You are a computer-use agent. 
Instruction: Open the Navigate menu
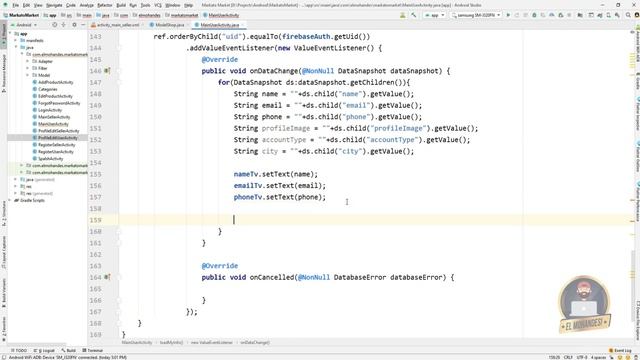click(54, 5)
